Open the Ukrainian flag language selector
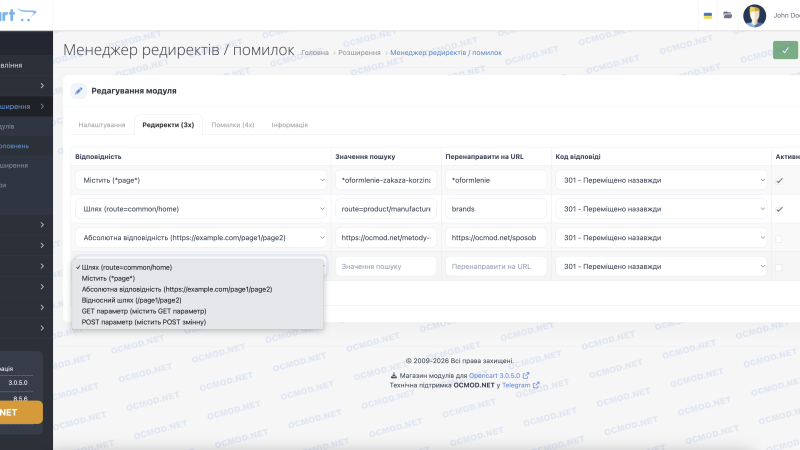This screenshot has height=450, width=800. tap(708, 16)
